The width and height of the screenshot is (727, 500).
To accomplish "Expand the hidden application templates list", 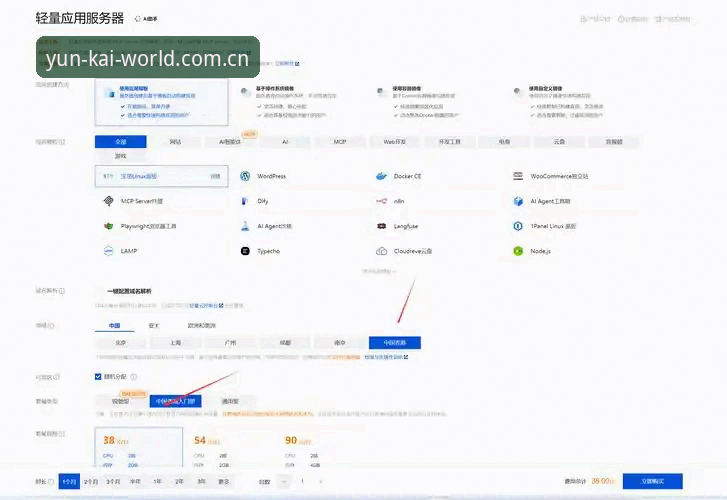I will click(379, 271).
